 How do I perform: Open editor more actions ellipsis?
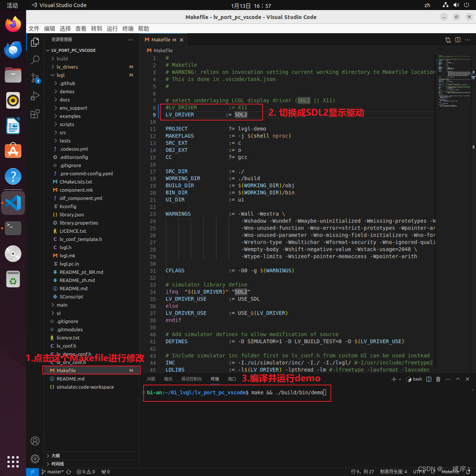click(467, 40)
